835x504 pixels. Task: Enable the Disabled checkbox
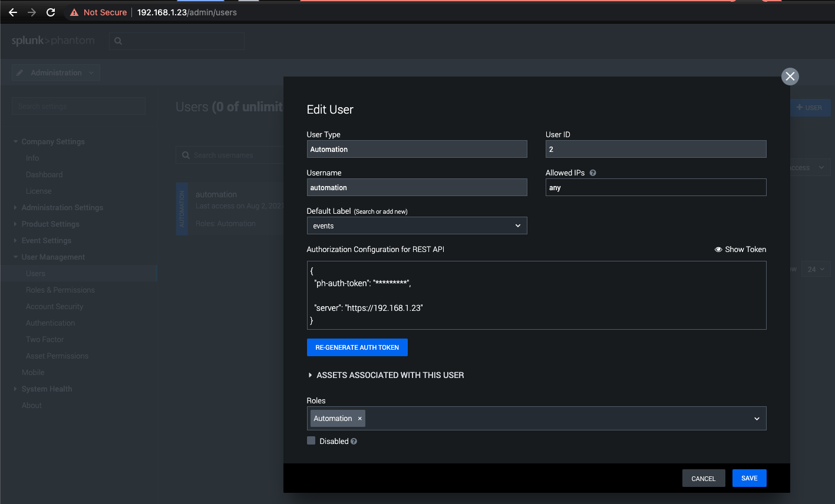click(311, 441)
